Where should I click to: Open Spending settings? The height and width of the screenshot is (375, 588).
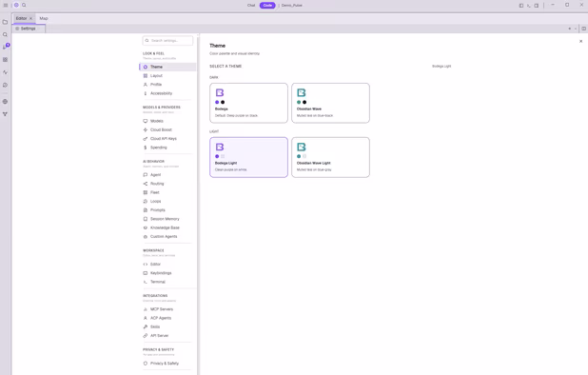167,148
